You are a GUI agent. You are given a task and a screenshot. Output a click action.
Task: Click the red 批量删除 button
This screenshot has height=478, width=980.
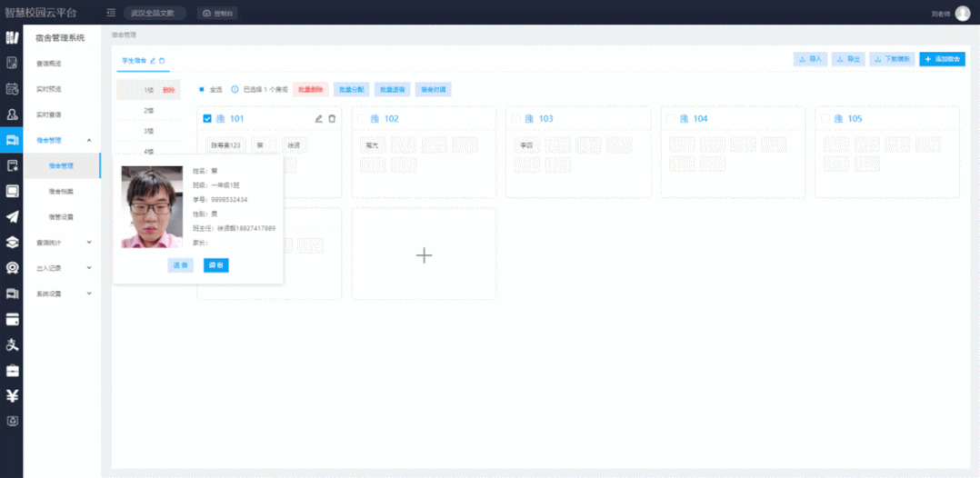pos(311,89)
